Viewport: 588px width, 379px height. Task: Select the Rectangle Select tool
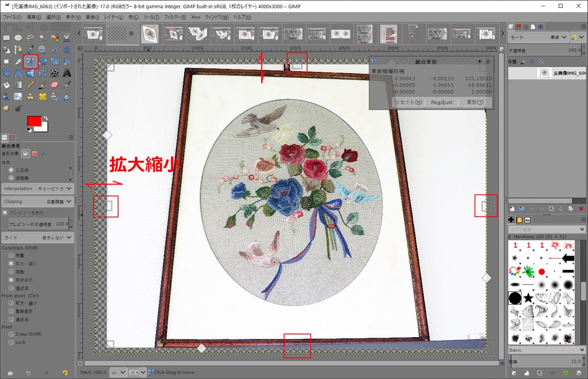tap(6, 37)
